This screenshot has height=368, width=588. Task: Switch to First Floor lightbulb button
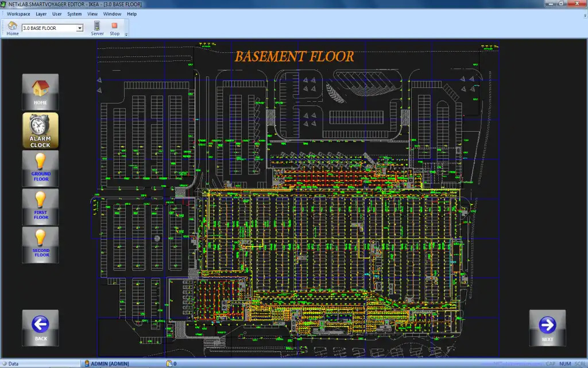[40, 206]
